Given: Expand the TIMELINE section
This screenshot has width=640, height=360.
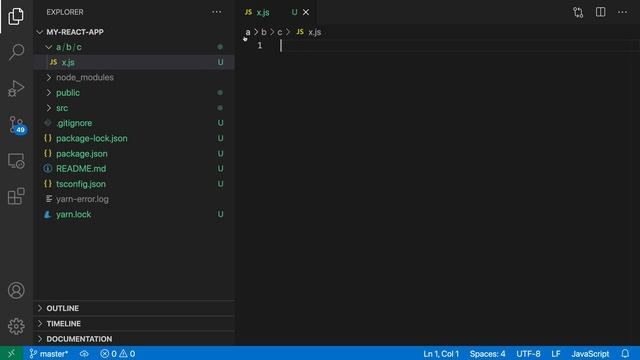Looking at the screenshot, I should pos(134,324).
